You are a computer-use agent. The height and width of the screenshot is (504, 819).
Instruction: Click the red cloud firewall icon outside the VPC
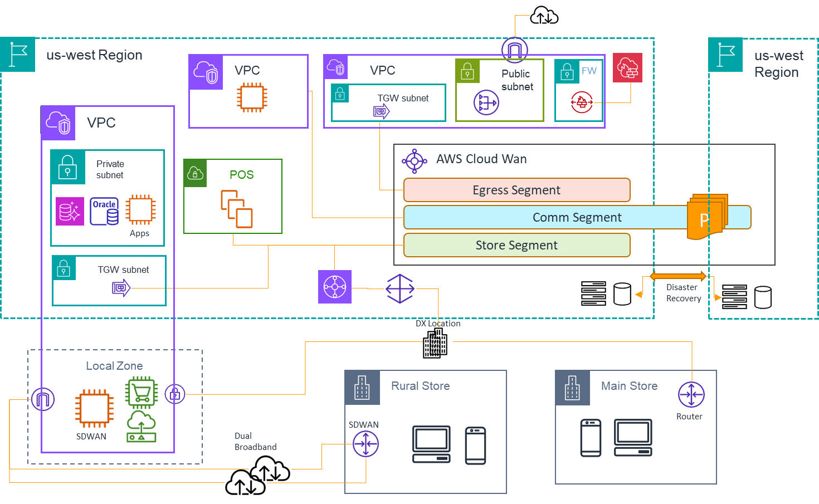(x=628, y=67)
